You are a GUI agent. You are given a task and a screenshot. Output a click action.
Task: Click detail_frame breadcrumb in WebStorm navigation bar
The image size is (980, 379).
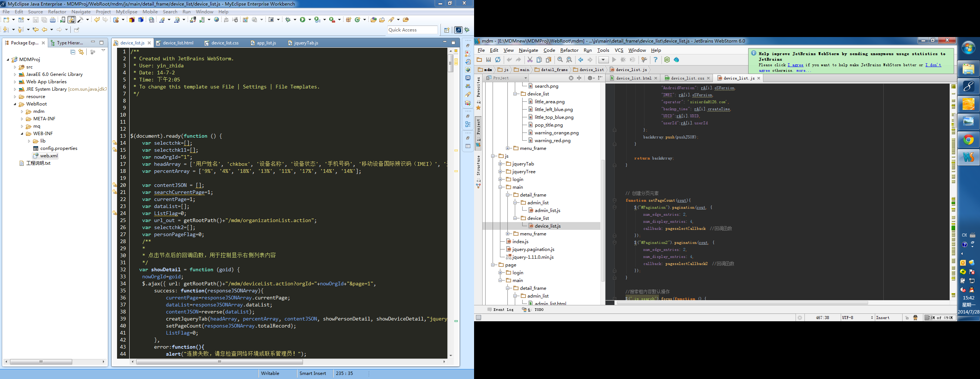point(551,70)
